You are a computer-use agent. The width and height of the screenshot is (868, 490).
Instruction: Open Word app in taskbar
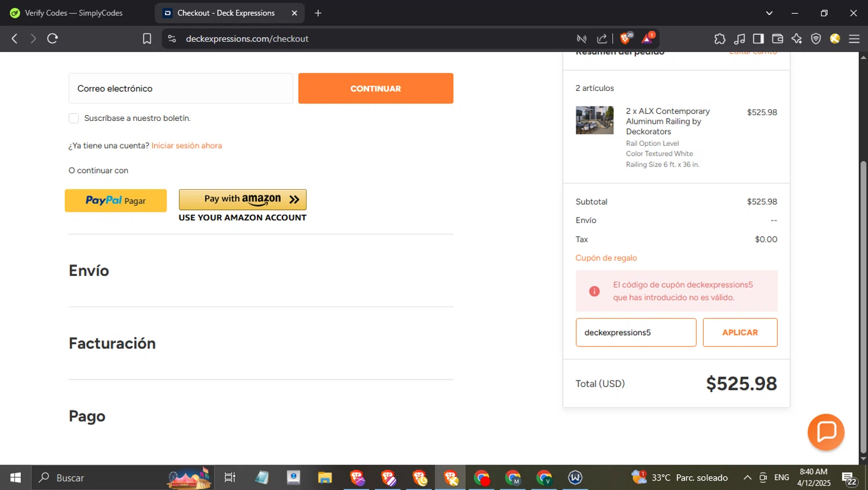[x=575, y=478]
